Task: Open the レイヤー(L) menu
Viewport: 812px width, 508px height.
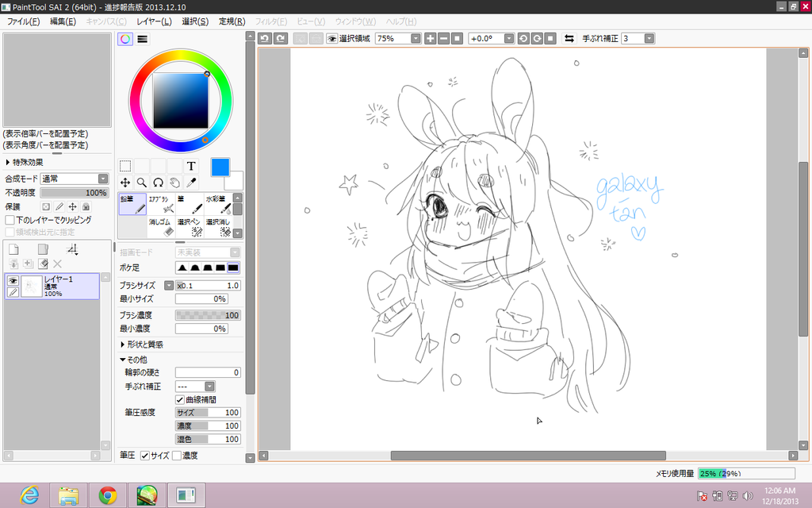Action: pyautogui.click(x=155, y=21)
